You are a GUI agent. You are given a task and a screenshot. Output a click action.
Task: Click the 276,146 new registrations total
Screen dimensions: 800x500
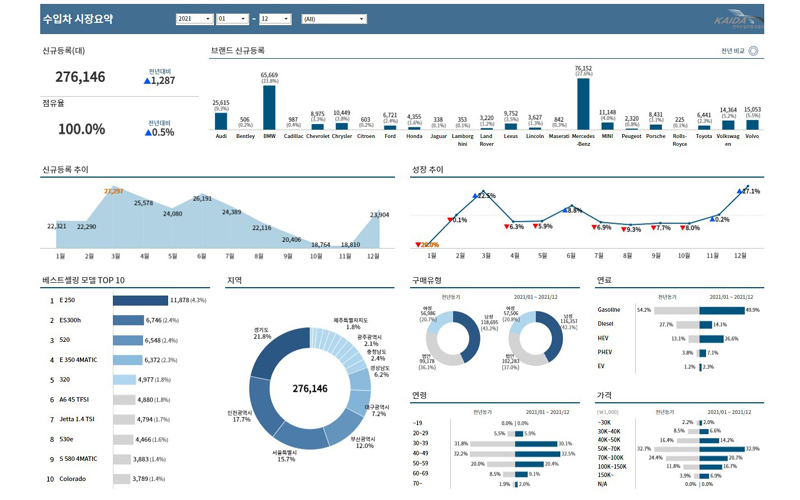point(80,77)
